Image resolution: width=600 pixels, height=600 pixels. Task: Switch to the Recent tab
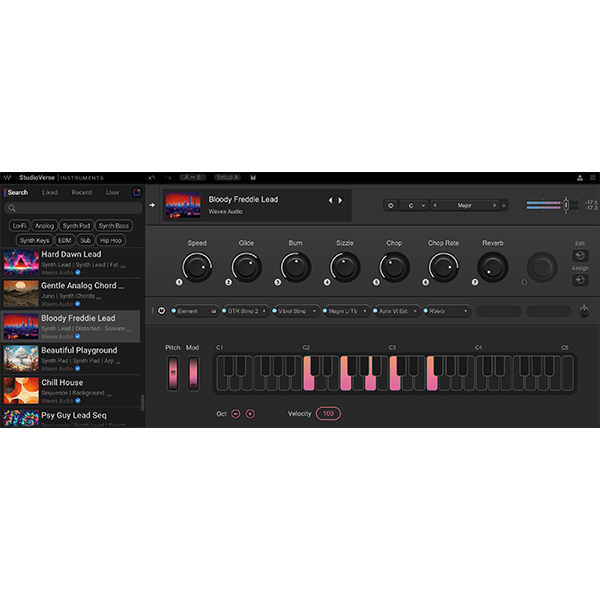[82, 192]
